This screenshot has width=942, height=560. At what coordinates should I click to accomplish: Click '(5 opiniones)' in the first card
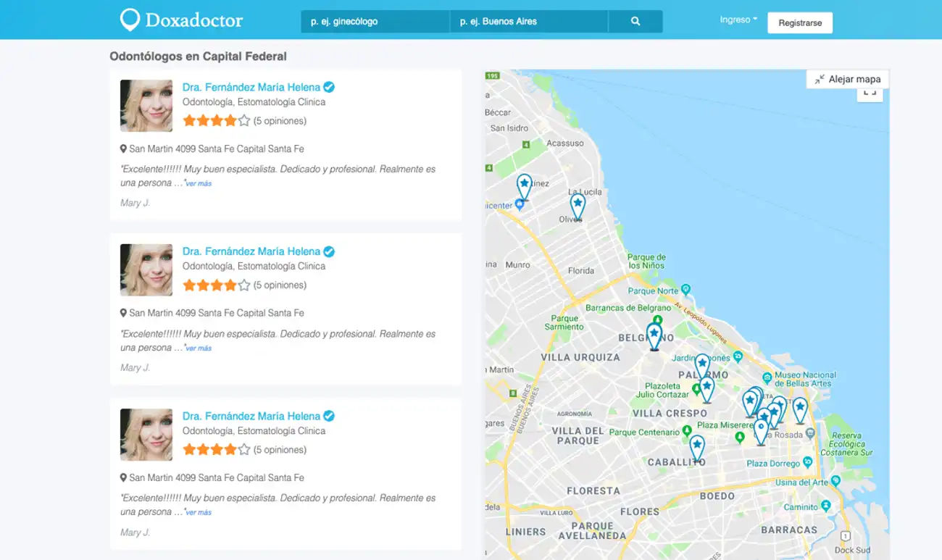280,121
